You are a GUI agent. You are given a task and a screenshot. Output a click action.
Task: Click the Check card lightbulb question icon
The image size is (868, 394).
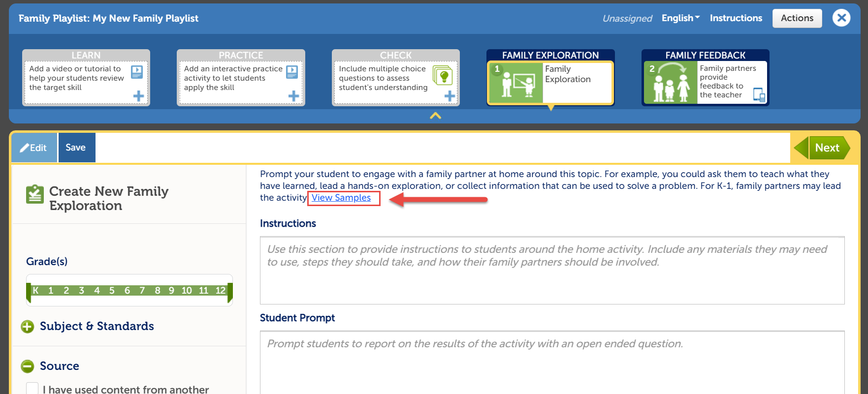click(x=443, y=75)
